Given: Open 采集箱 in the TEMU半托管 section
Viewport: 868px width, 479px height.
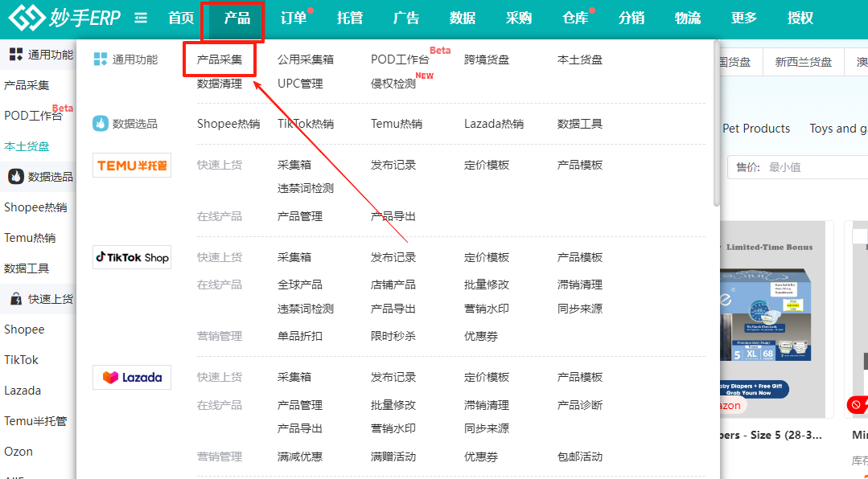Looking at the screenshot, I should pyautogui.click(x=294, y=165).
